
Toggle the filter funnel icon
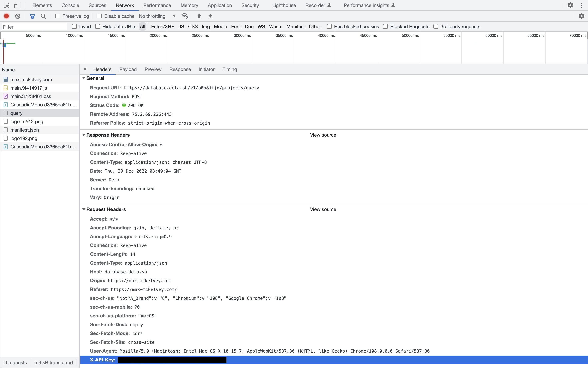[32, 16]
